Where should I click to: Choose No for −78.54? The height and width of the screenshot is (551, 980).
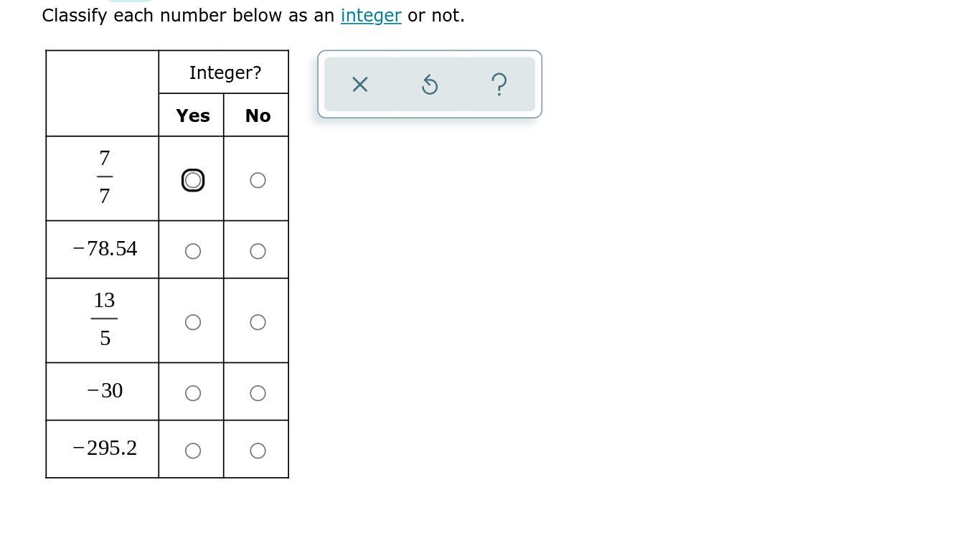point(258,251)
